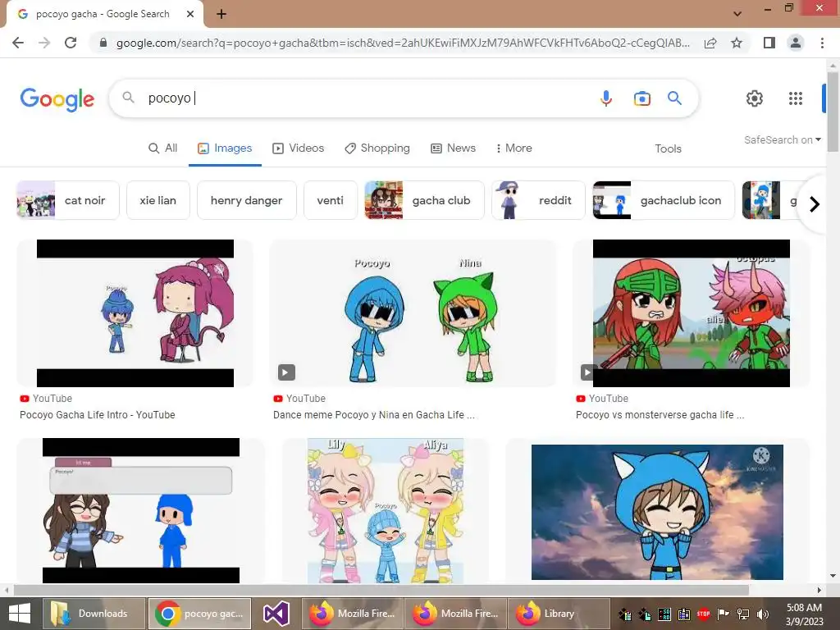Open the Google apps grid
This screenshot has height=630, width=840.
click(x=796, y=98)
